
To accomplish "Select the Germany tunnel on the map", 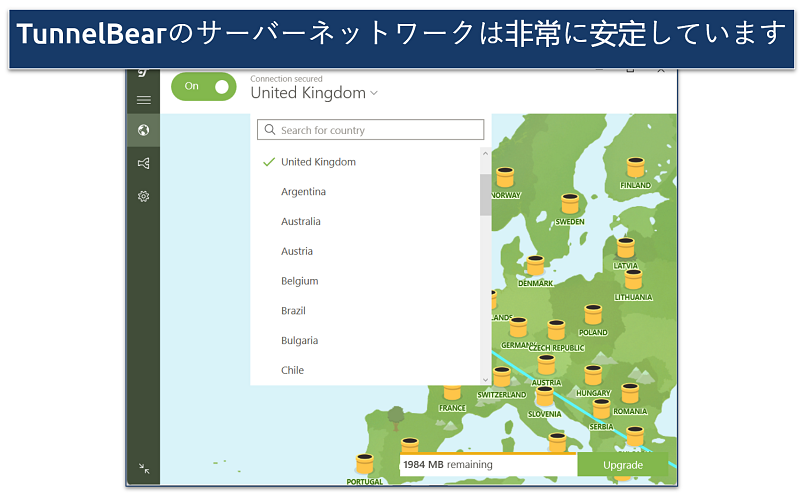I will [518, 327].
